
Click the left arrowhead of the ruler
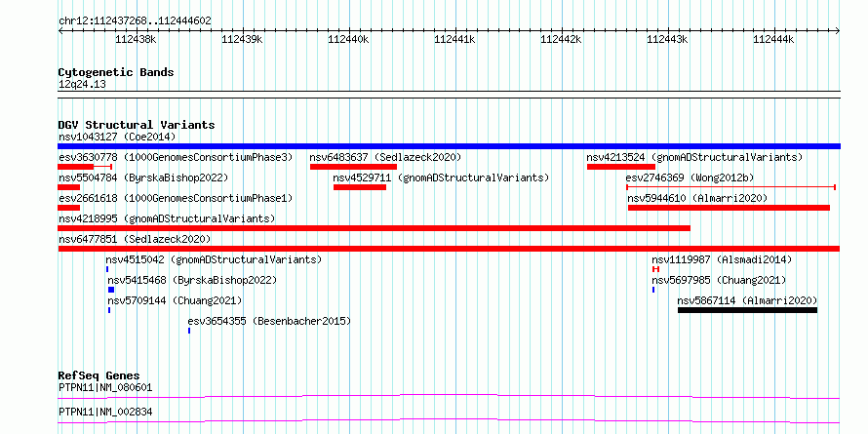point(60,31)
